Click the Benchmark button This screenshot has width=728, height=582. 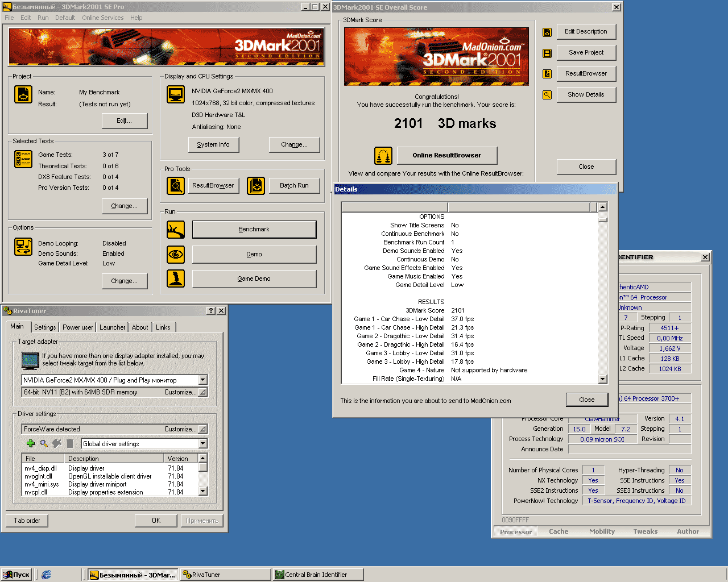point(254,230)
